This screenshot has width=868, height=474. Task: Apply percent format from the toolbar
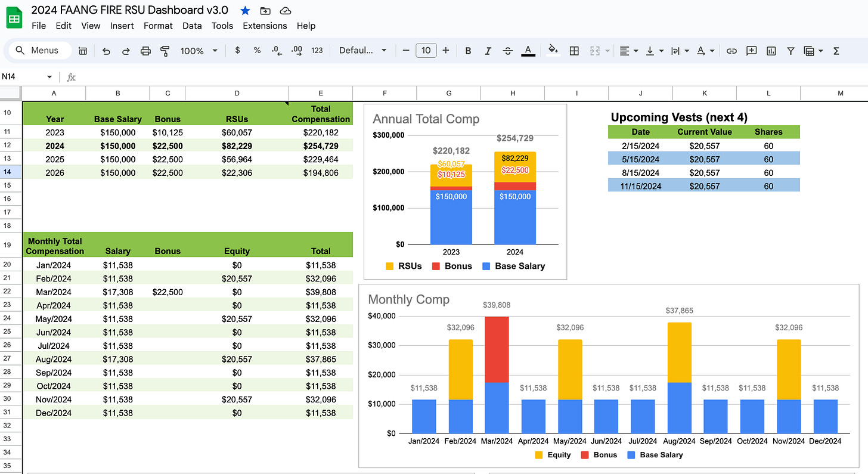[x=257, y=51]
